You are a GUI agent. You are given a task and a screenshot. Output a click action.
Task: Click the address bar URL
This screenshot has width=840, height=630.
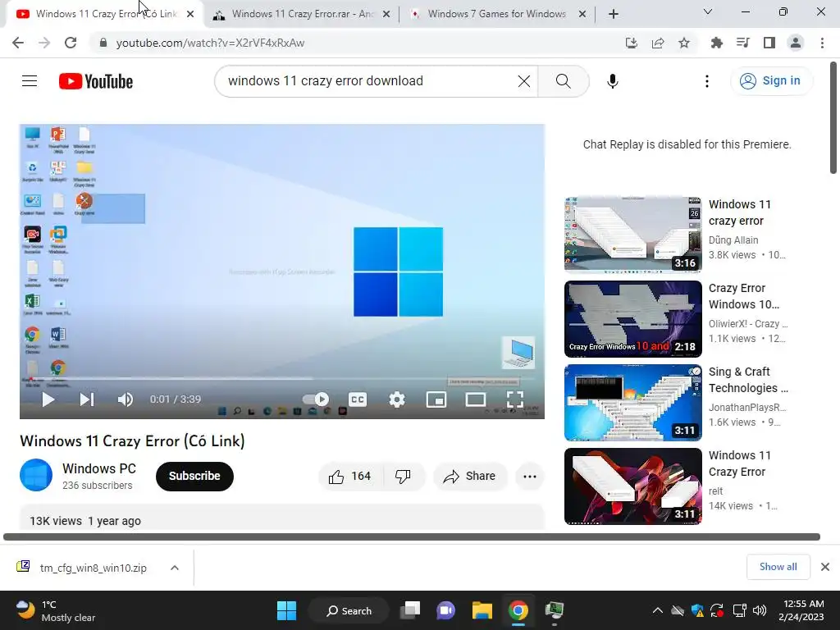click(x=210, y=43)
